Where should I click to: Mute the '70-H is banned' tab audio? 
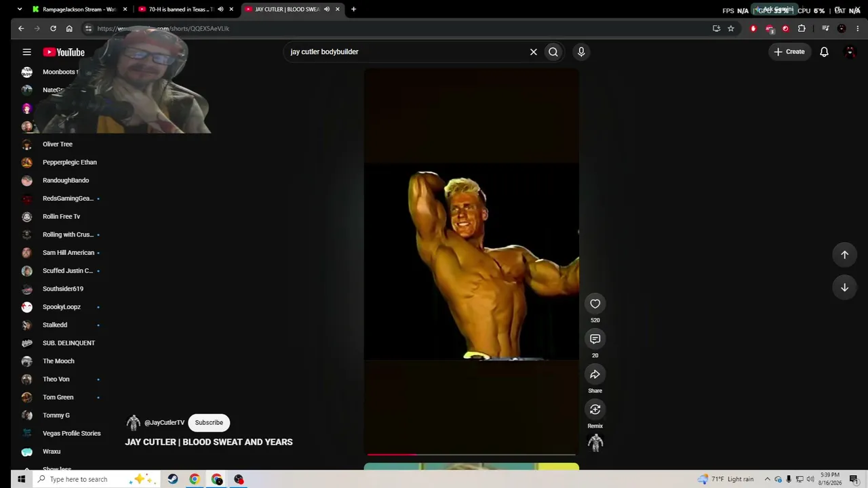coord(220,9)
